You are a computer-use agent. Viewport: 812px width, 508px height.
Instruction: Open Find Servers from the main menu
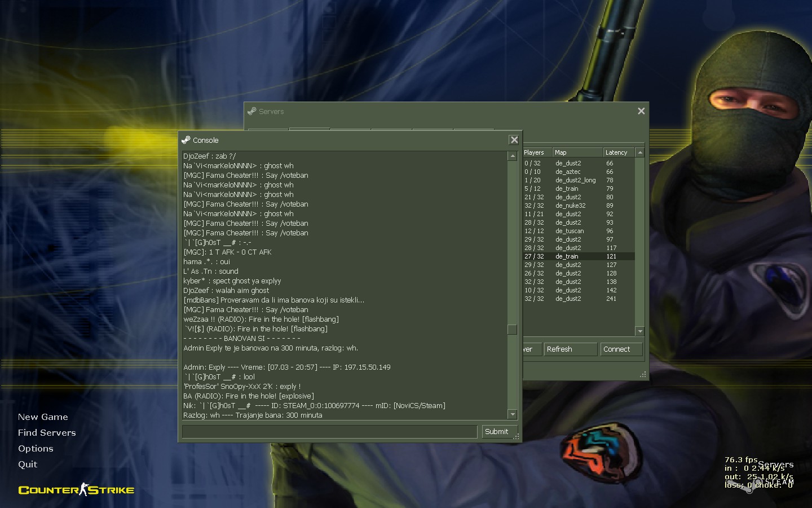coord(47,433)
